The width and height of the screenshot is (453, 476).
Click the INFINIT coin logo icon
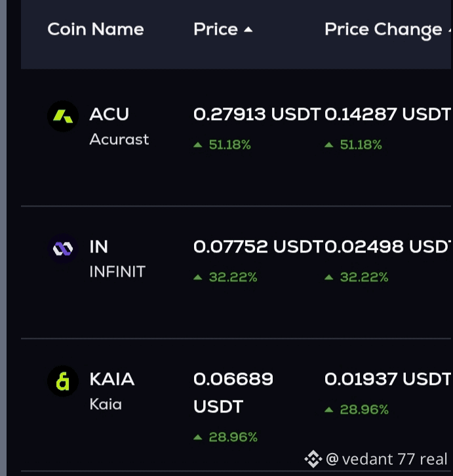[x=63, y=248]
